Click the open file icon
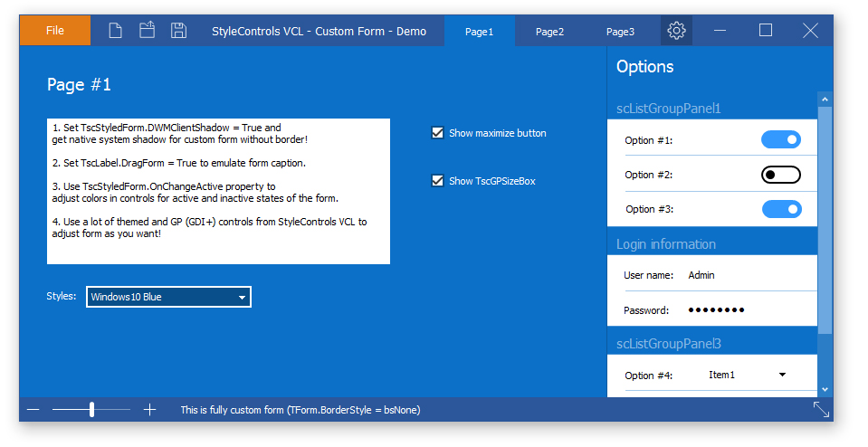868x447 pixels. click(x=147, y=30)
